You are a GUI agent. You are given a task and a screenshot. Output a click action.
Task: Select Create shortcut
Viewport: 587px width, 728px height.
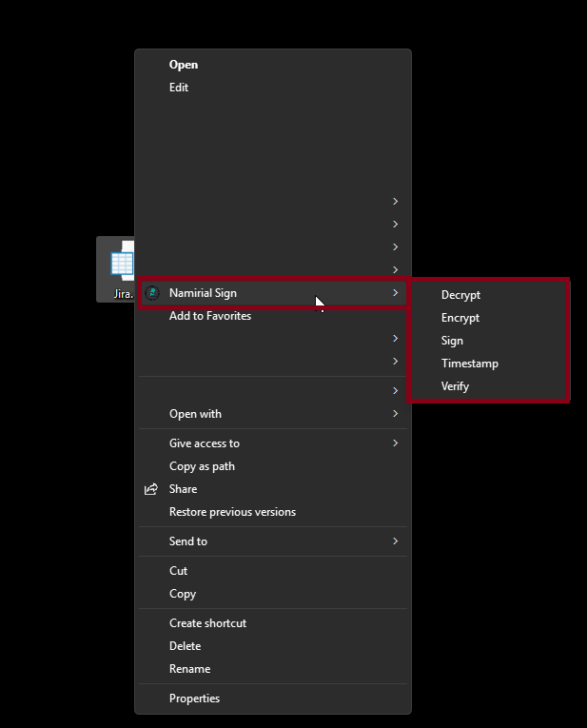207,623
